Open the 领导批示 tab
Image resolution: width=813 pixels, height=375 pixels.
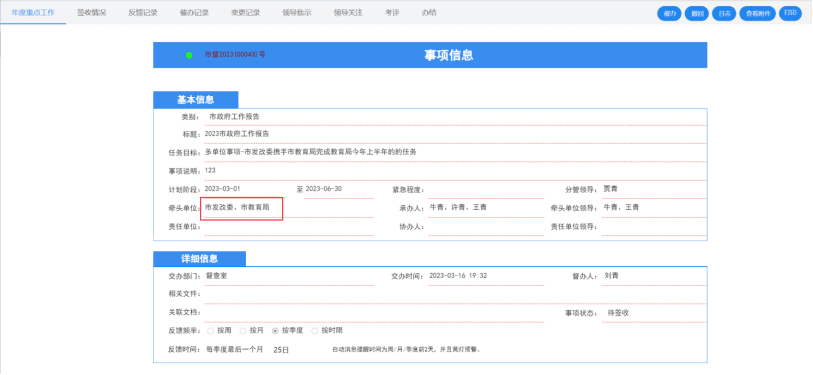[297, 12]
